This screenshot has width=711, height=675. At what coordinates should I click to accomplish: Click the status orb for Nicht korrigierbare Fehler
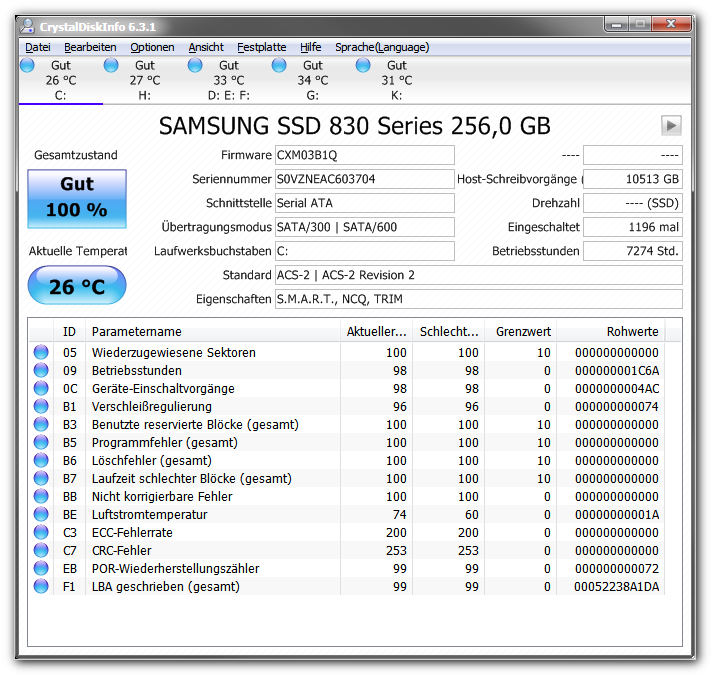coord(41,496)
